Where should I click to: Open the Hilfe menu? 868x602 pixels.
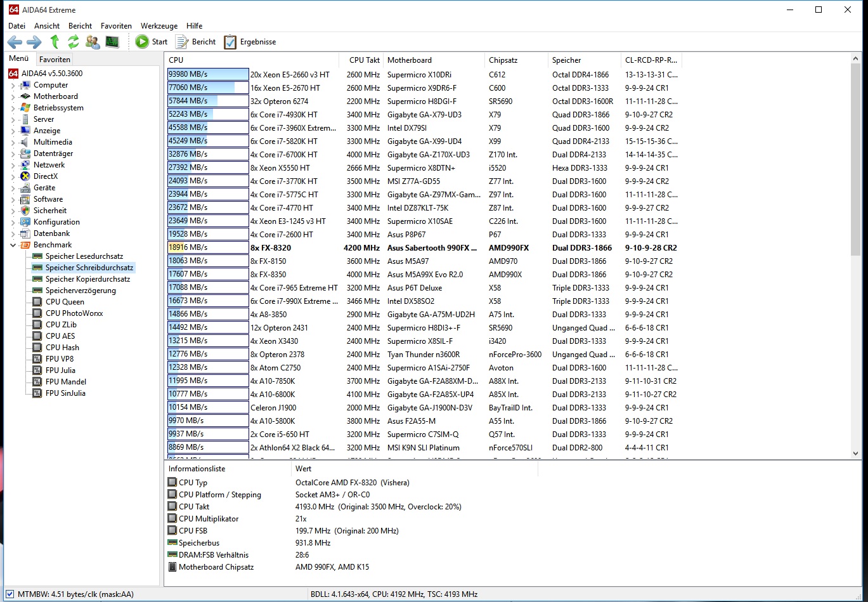195,26
